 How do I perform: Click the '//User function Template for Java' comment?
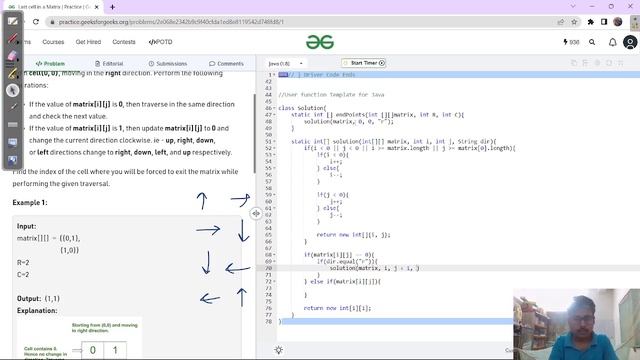click(x=331, y=95)
